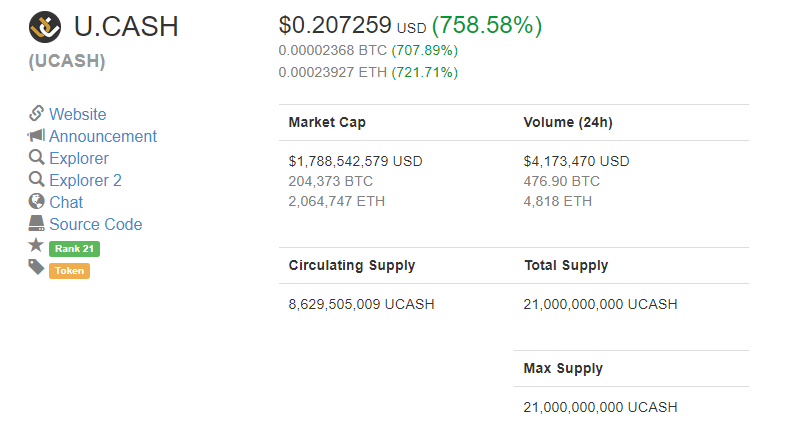Click the tag icon beside Token
Screen dimensions: 797x446
(x=36, y=267)
